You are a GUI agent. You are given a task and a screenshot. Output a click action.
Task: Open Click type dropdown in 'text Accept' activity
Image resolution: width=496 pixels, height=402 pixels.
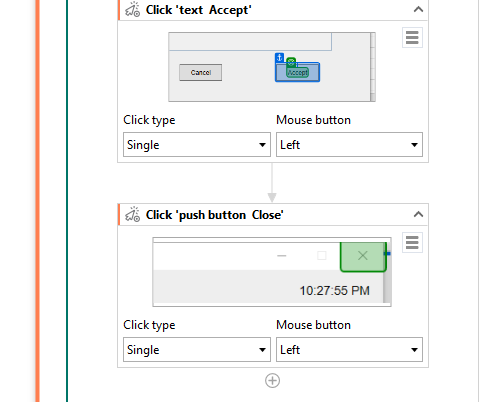coord(197,145)
